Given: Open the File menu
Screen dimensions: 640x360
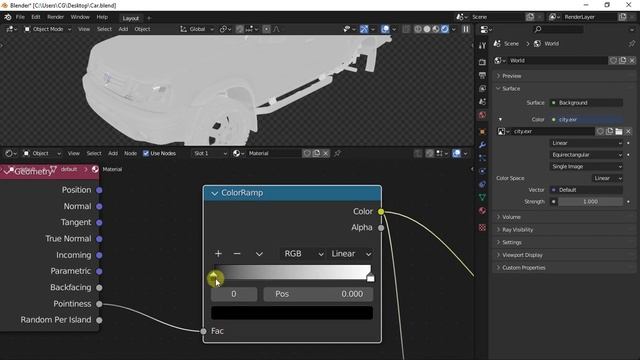Looking at the screenshot, I should pyautogui.click(x=20, y=17).
